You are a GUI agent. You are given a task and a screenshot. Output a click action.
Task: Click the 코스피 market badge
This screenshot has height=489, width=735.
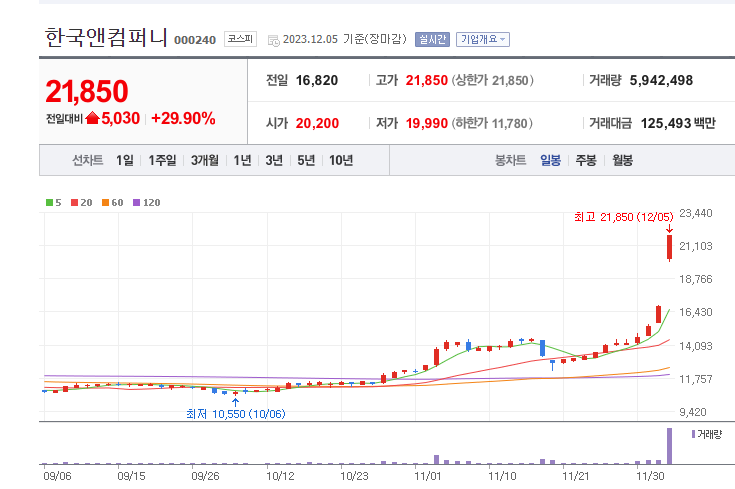[x=240, y=38]
